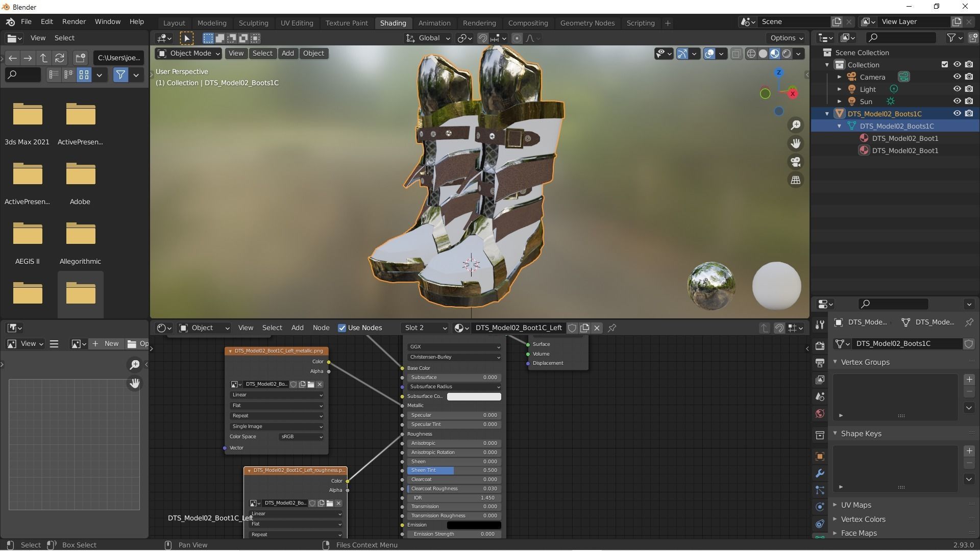This screenshot has height=551, width=980.
Task: Adjust the Sheen Tint slider
Action: click(x=454, y=471)
